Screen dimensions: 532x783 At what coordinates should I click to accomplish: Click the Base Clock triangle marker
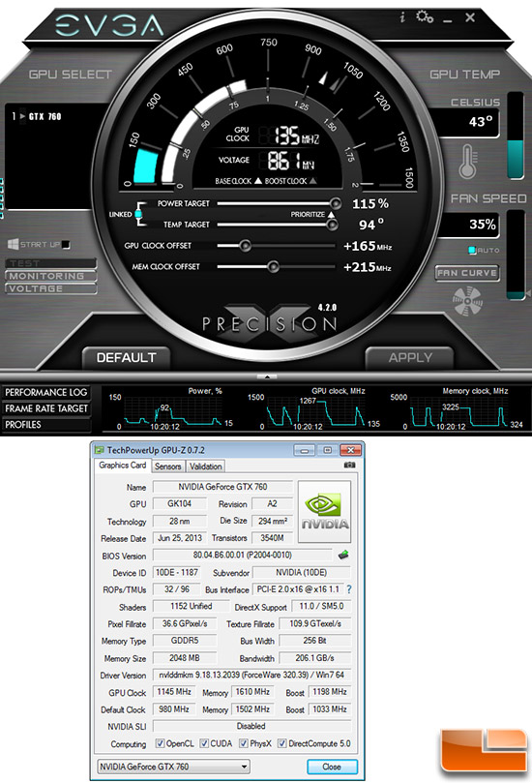258,181
